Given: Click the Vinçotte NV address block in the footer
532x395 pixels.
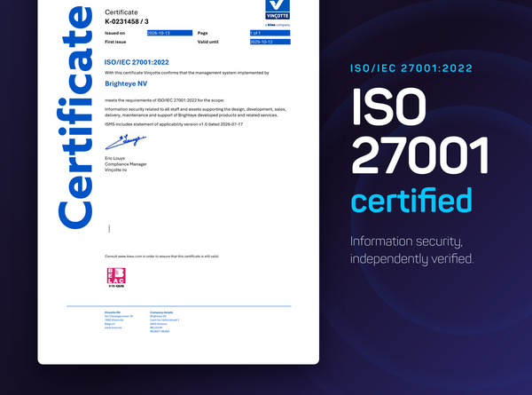Looking at the screenshot, I should pos(119,320).
